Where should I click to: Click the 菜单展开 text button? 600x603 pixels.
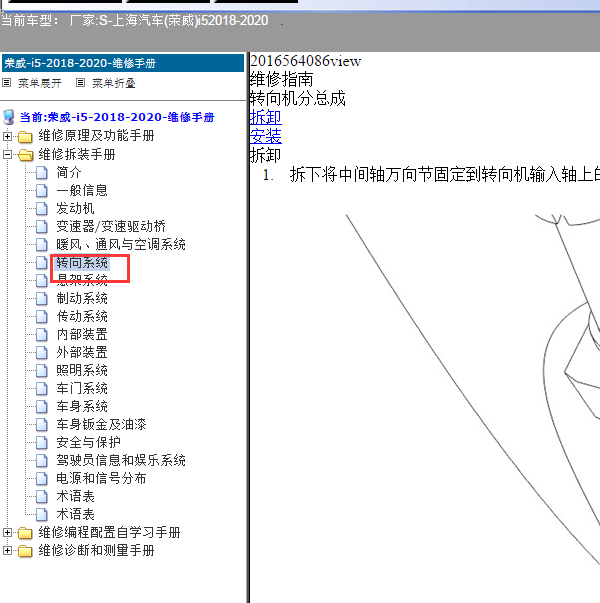point(40,83)
